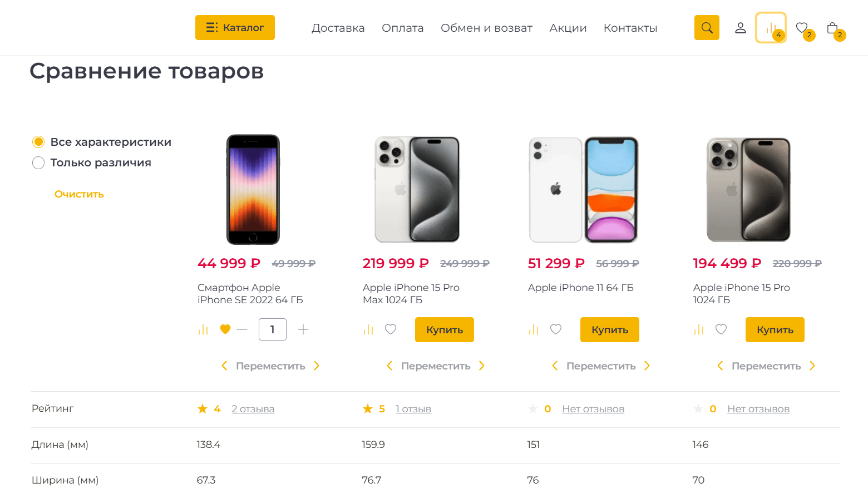Open the comparison chart icon in header

coord(771,28)
